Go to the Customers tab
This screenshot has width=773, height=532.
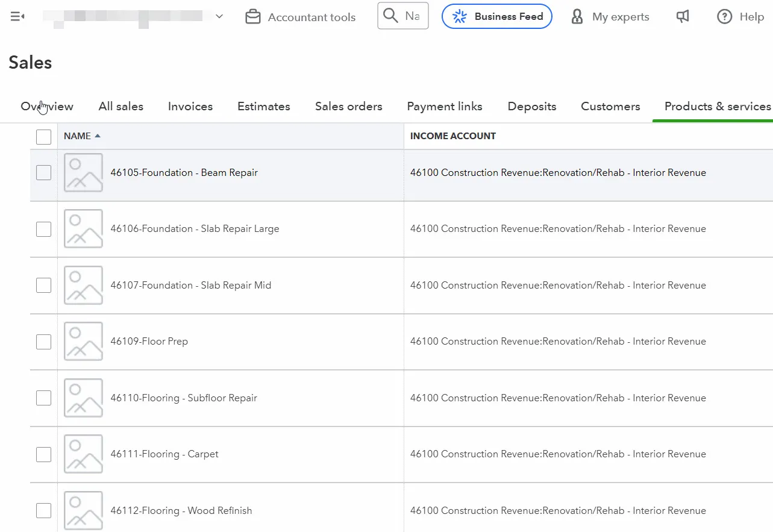coord(610,107)
